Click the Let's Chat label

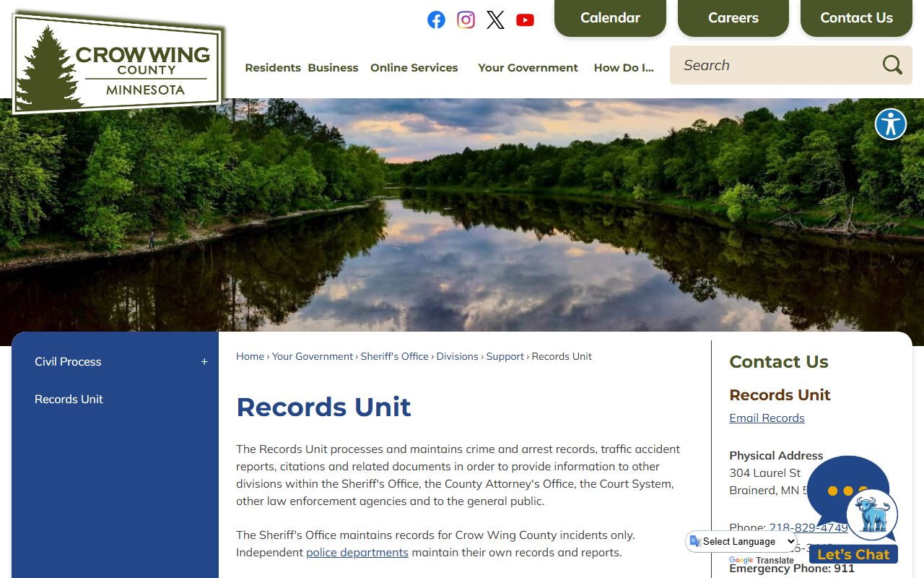pos(853,554)
